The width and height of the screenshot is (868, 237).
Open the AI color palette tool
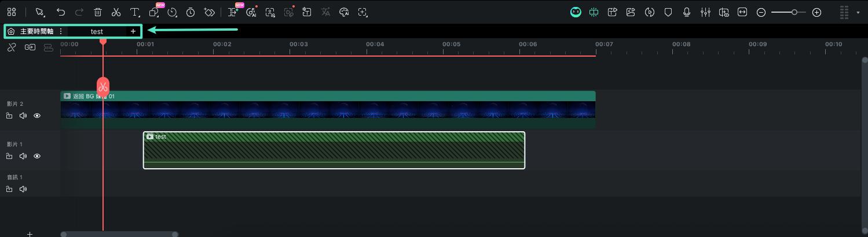pyautogui.click(x=344, y=12)
